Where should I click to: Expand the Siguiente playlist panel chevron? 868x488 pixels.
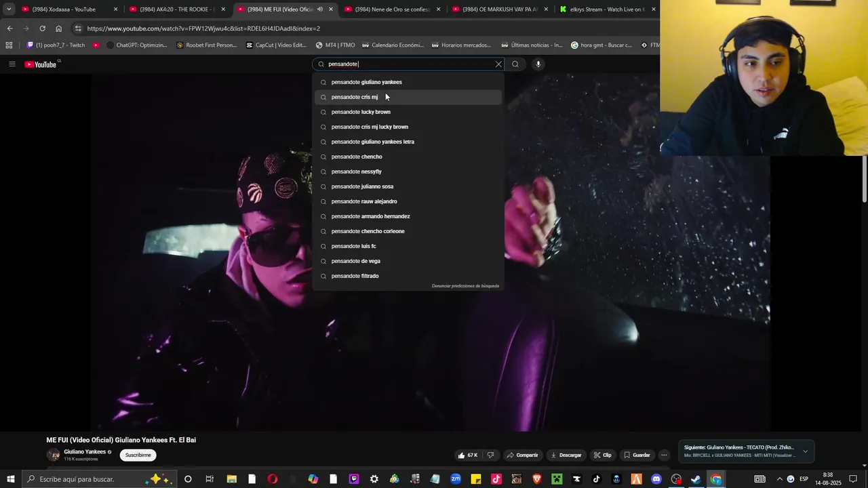[805, 451]
